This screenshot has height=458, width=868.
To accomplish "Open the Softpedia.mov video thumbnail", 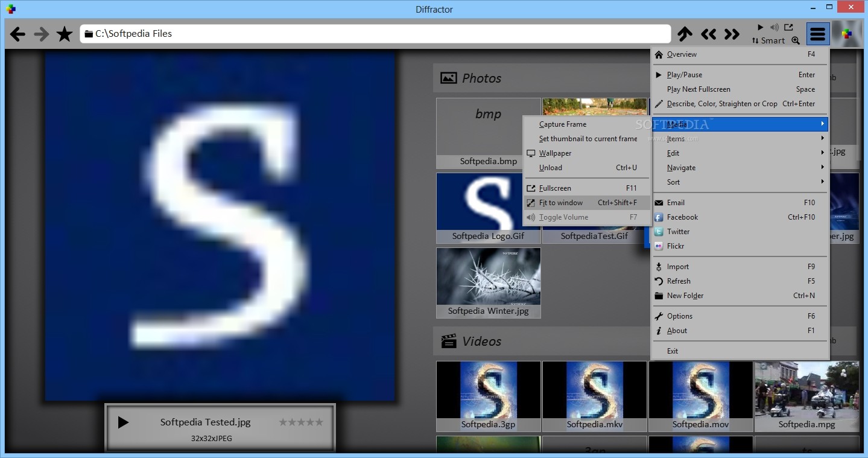I will (701, 396).
